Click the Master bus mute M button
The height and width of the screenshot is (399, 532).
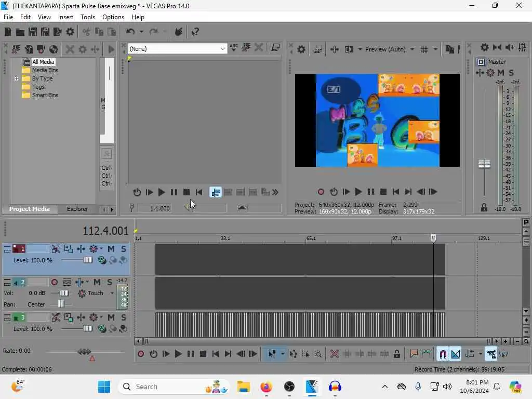tap(500, 73)
